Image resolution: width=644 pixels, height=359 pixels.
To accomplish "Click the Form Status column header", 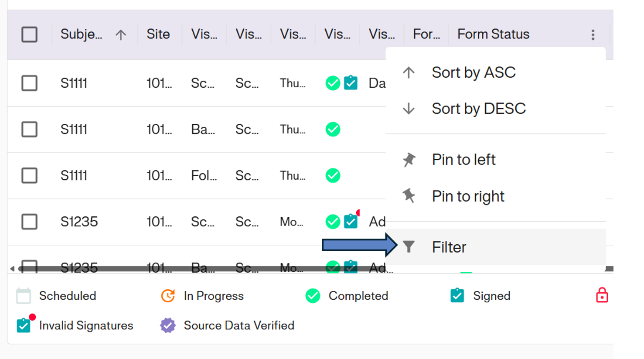I will [x=493, y=34].
